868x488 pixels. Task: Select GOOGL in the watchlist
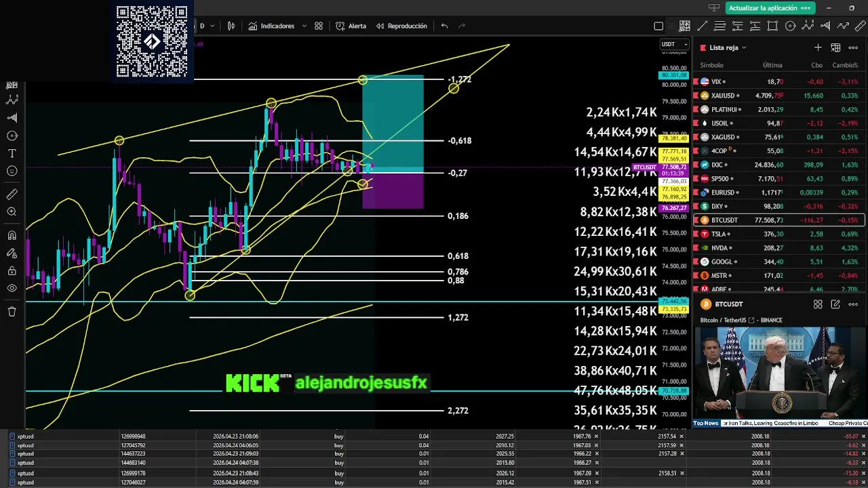coord(778,262)
